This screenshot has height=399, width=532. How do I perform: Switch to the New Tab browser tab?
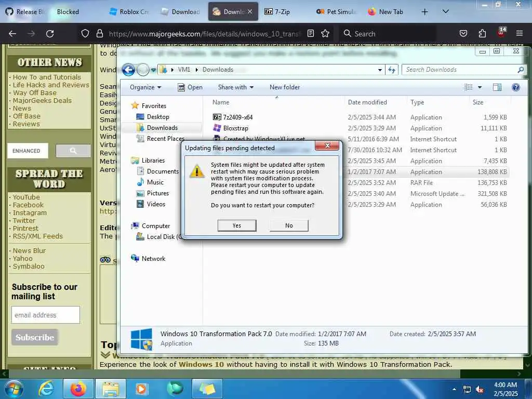coord(386,12)
